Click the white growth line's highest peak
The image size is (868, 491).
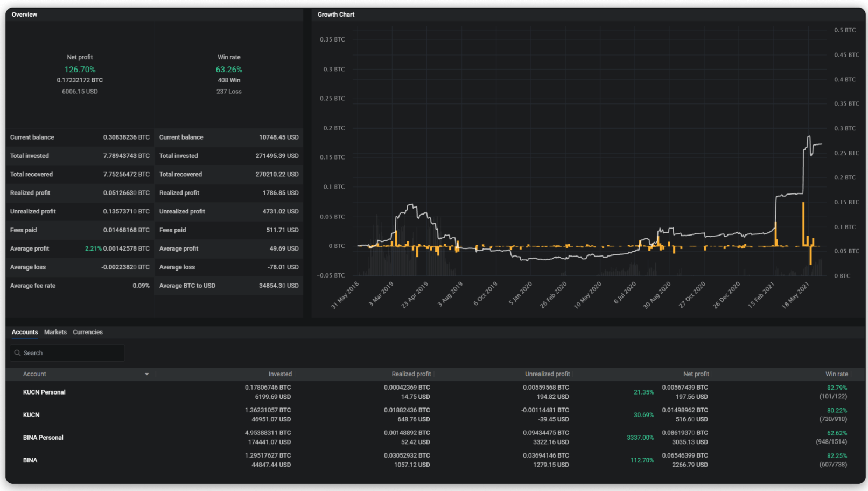(x=809, y=137)
